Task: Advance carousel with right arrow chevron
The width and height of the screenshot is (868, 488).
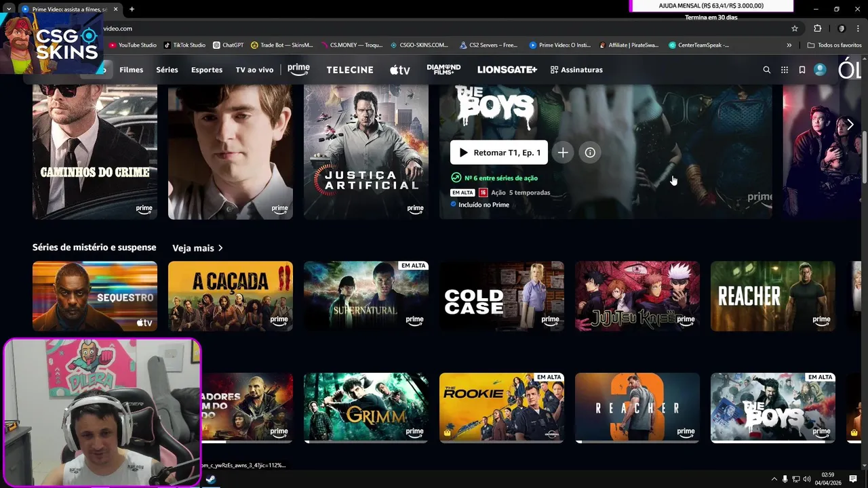Action: tap(850, 125)
